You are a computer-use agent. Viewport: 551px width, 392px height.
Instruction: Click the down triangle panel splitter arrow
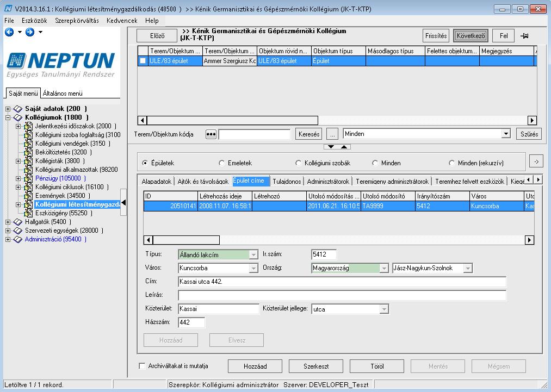coord(331,146)
